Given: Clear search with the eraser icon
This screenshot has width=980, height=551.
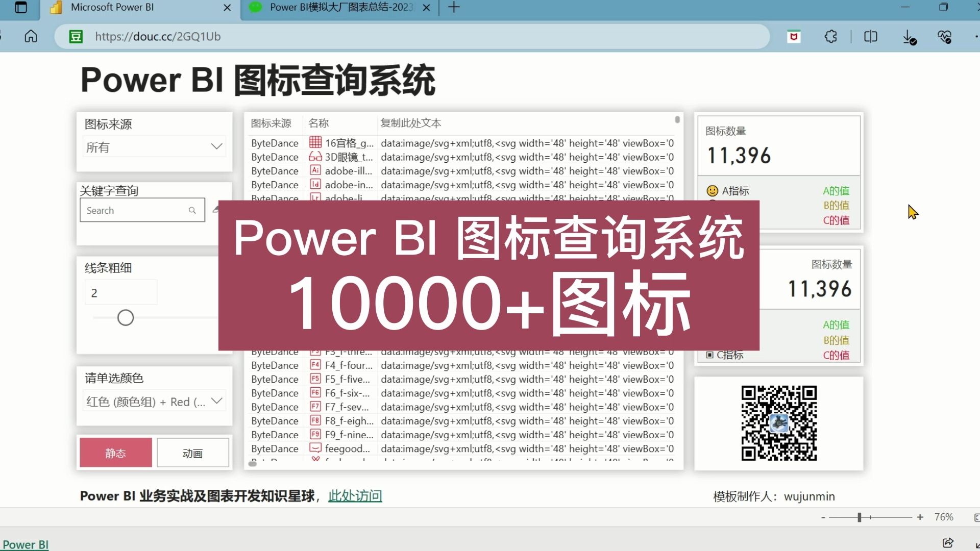Looking at the screenshot, I should point(215,209).
